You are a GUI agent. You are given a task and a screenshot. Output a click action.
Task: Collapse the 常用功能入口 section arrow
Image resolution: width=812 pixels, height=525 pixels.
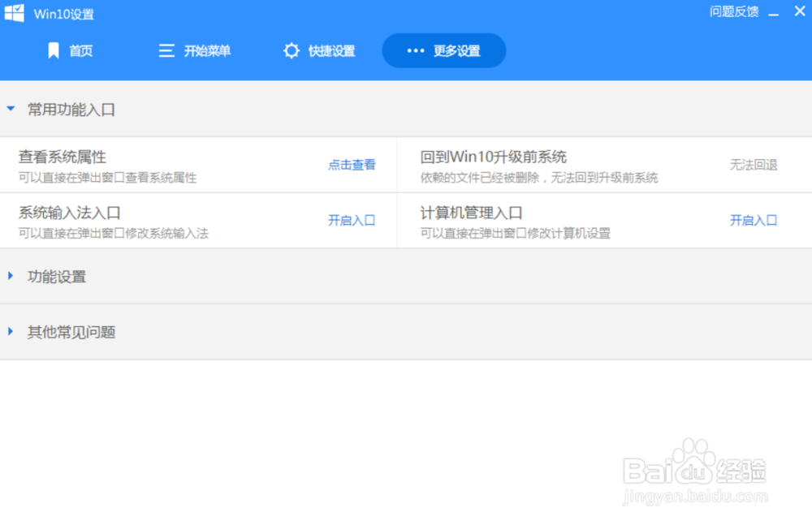(11, 109)
